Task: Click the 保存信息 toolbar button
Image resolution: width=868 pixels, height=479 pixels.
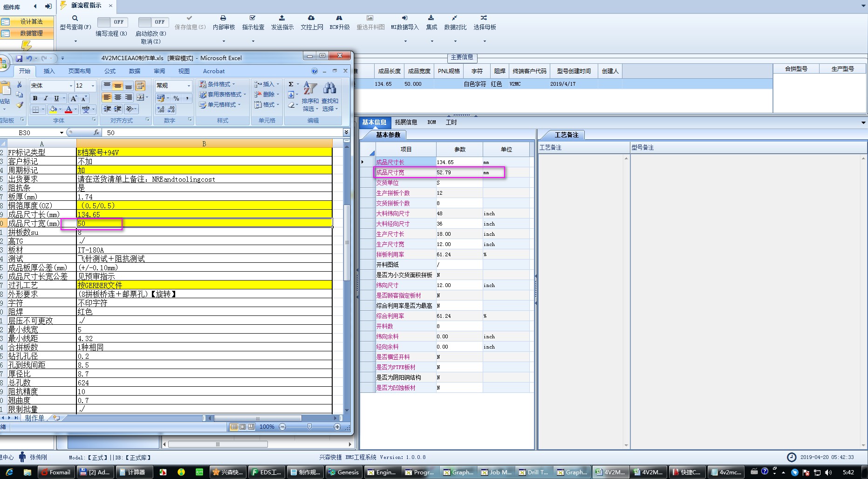Action: pos(190,22)
